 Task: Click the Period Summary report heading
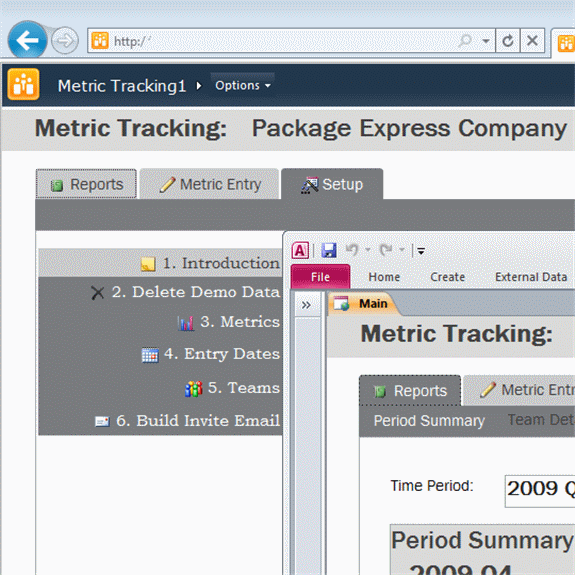pyautogui.click(x=482, y=541)
